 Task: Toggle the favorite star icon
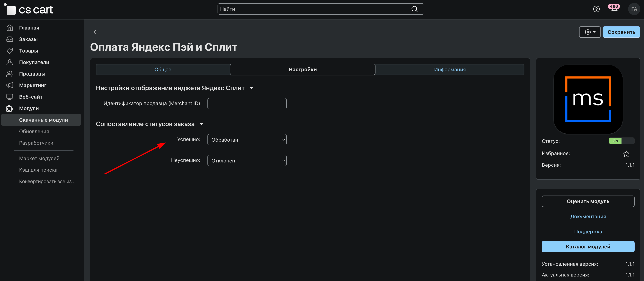[626, 154]
